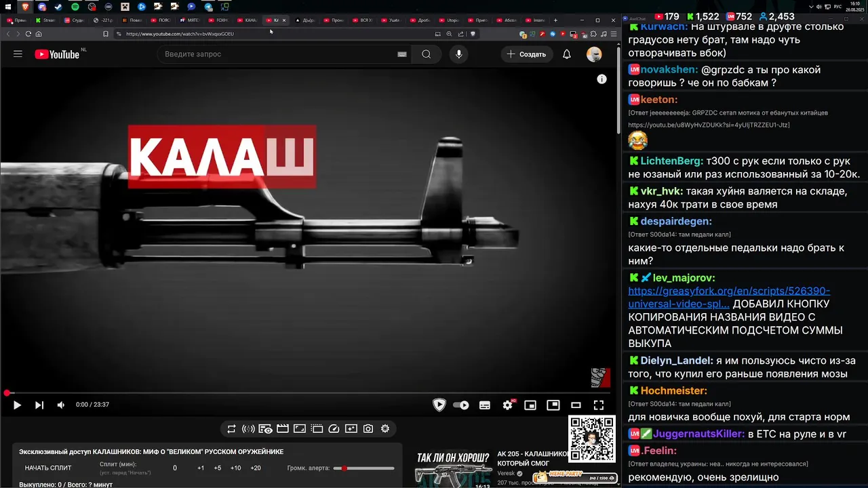Open the YouTube guide hamburger menu
This screenshot has height=488, width=868.
tap(18, 54)
